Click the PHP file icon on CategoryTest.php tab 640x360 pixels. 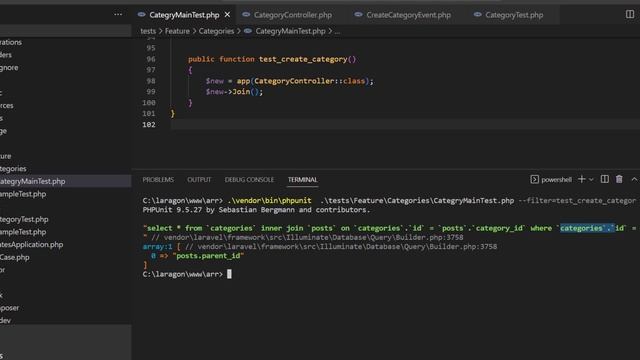[477, 14]
